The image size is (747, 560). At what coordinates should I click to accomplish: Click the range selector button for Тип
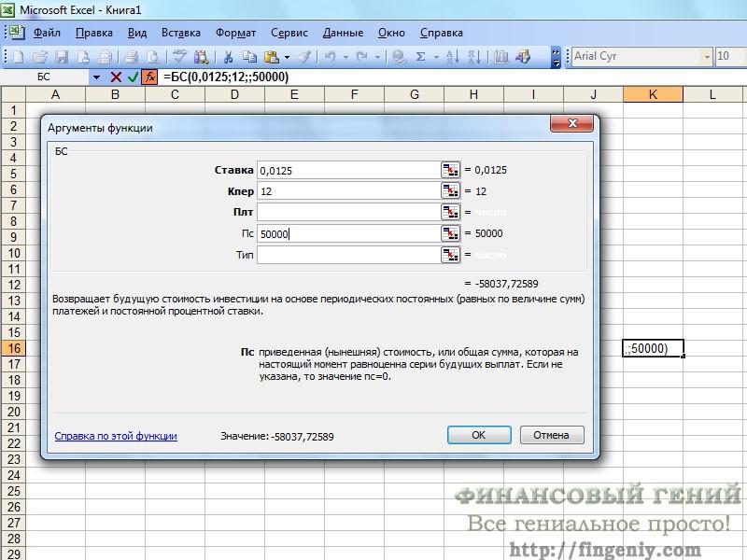pyautogui.click(x=450, y=255)
